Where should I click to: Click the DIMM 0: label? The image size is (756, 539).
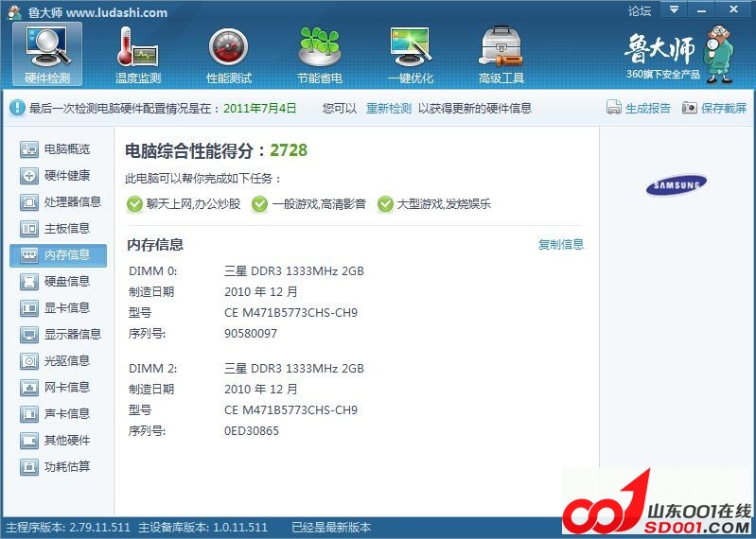[x=153, y=271]
